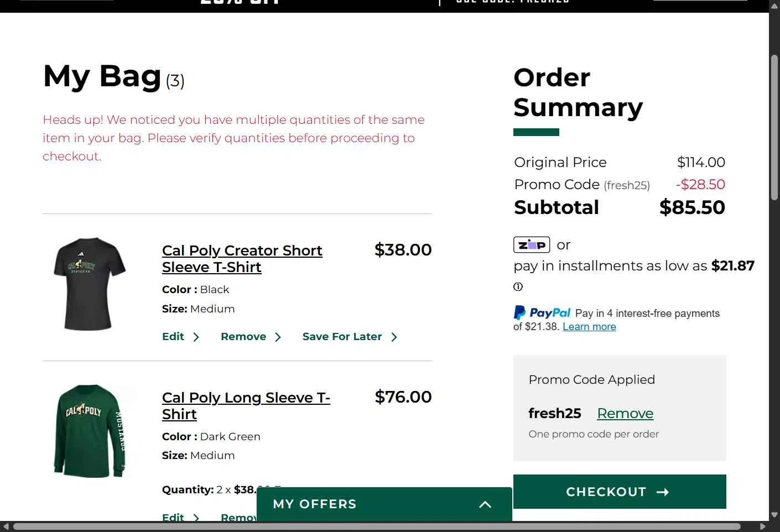Screen dimensions: 780x532
Task: Open the My Offers panel
Action: [x=384, y=504]
